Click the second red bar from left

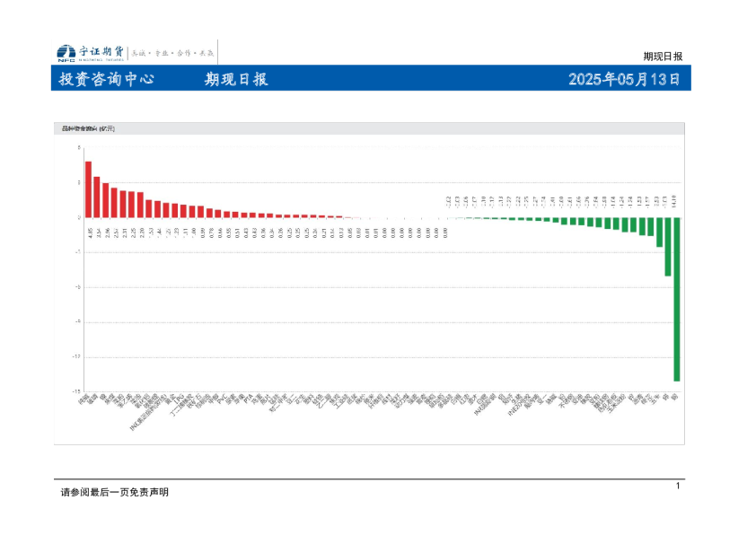click(97, 197)
